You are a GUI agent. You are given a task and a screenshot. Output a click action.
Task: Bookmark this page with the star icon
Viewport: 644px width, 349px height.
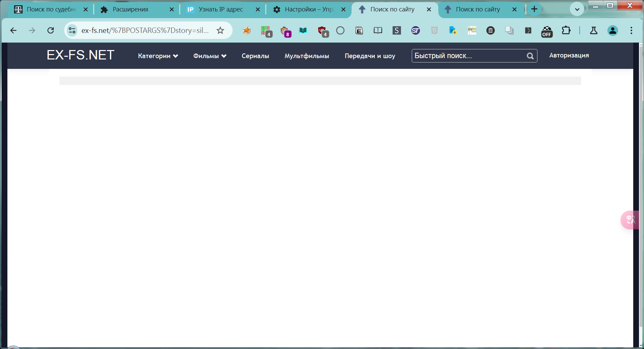[x=220, y=31]
